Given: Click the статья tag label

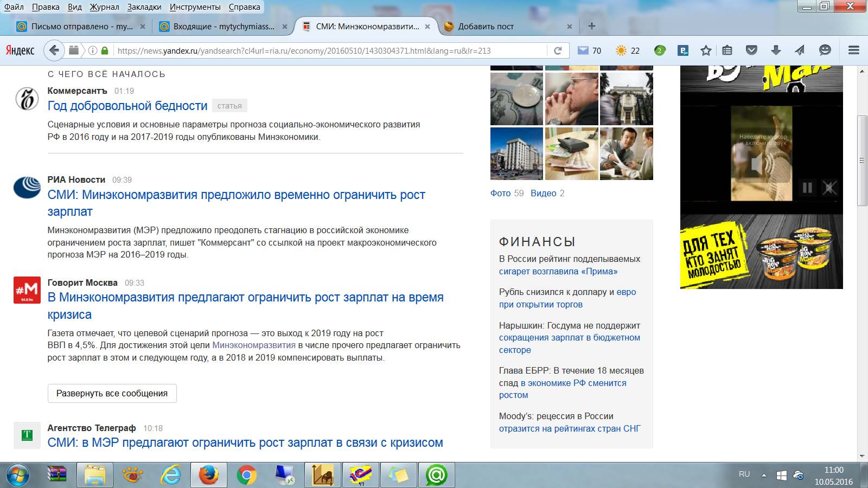Looking at the screenshot, I should [229, 106].
